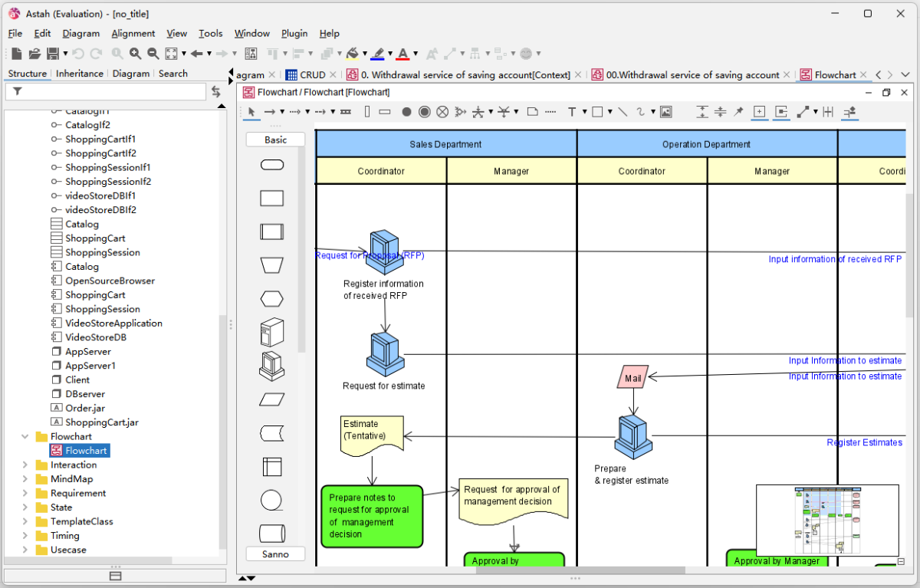Switch to the Inheritance tab
The width and height of the screenshot is (920, 588).
(80, 74)
